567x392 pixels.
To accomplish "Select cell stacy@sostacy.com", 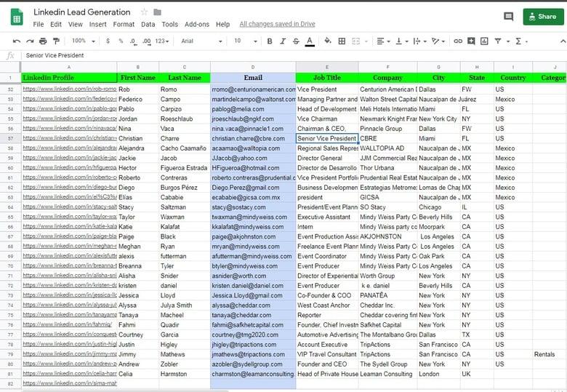I will click(253, 207).
